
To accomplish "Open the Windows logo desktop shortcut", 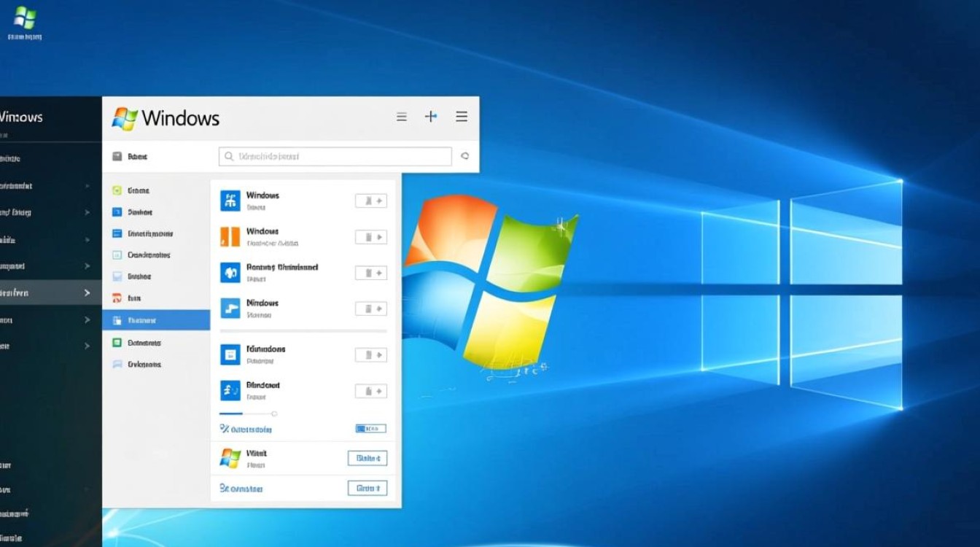I will (x=24, y=18).
